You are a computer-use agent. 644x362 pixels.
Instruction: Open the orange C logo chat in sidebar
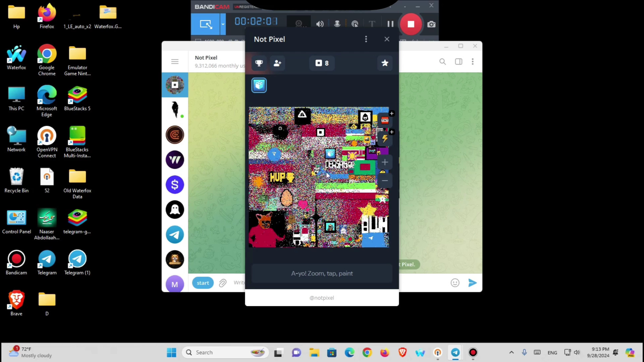(175, 135)
